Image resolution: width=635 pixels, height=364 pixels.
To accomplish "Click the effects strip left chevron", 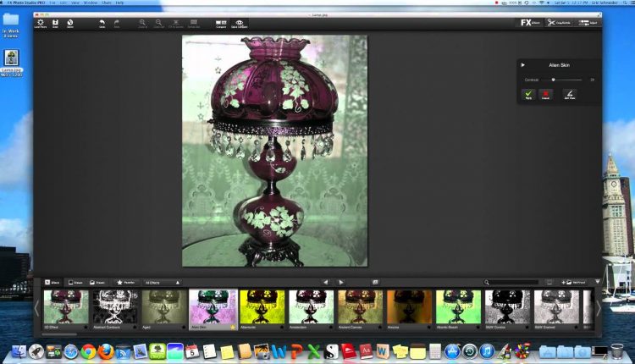I will pos(37,308).
